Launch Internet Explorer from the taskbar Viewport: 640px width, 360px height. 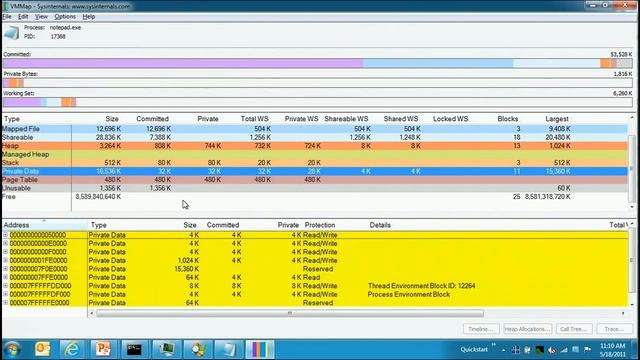(72, 349)
